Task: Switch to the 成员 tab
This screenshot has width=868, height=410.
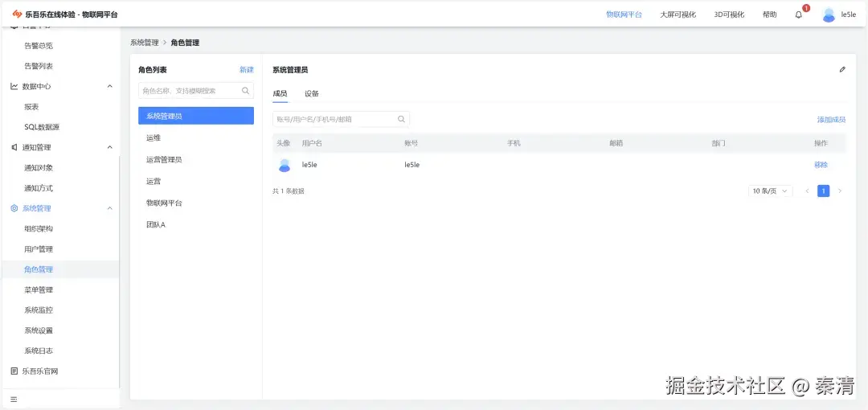Action: [x=280, y=93]
